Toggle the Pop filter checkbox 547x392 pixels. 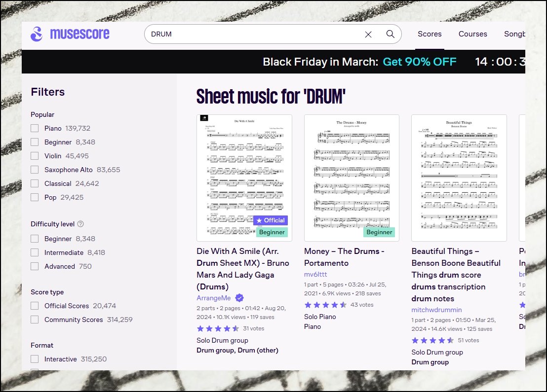[x=35, y=197]
